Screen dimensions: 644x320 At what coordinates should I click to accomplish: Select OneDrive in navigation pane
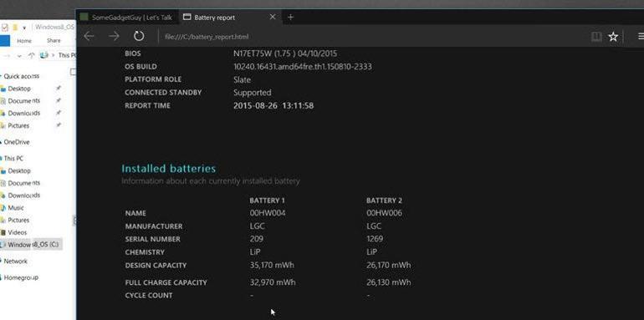[x=17, y=142]
